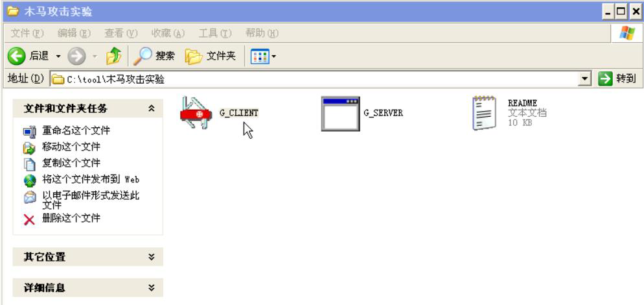
Task: Click the Up folder icon in toolbar
Action: (114, 56)
